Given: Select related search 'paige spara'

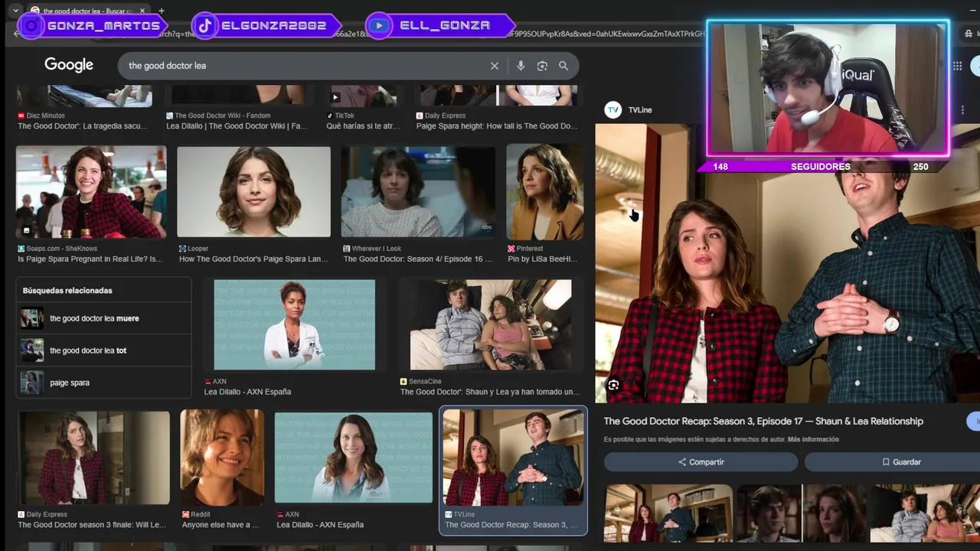Looking at the screenshot, I should coord(104,383).
